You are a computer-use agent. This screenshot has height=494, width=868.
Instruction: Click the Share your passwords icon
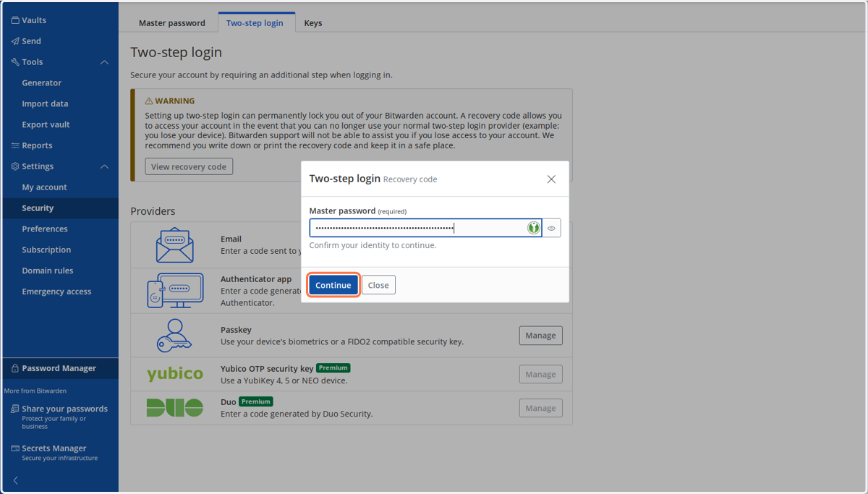15,409
